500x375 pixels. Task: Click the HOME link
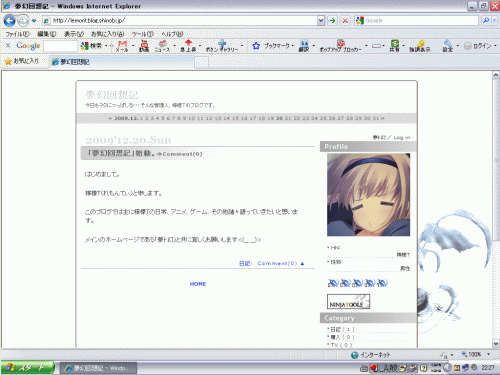click(x=198, y=284)
